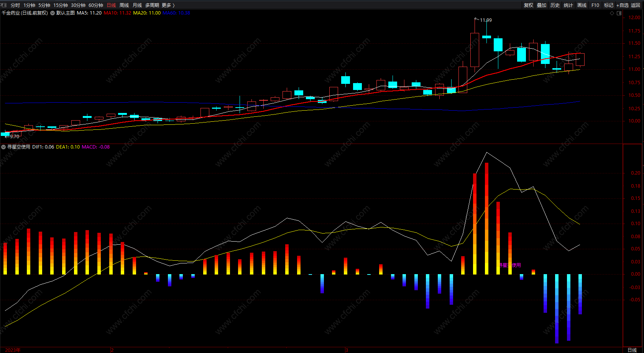Viewport: 644px width, 353px height.
Task: Add stock via +自选 button
Action: pyautogui.click(x=623, y=5)
